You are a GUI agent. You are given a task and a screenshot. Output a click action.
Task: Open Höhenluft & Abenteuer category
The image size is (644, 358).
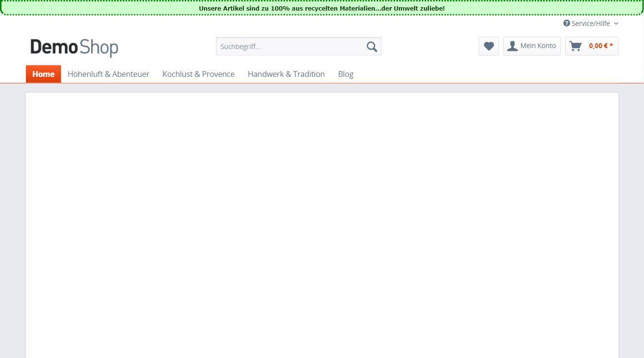pos(108,74)
